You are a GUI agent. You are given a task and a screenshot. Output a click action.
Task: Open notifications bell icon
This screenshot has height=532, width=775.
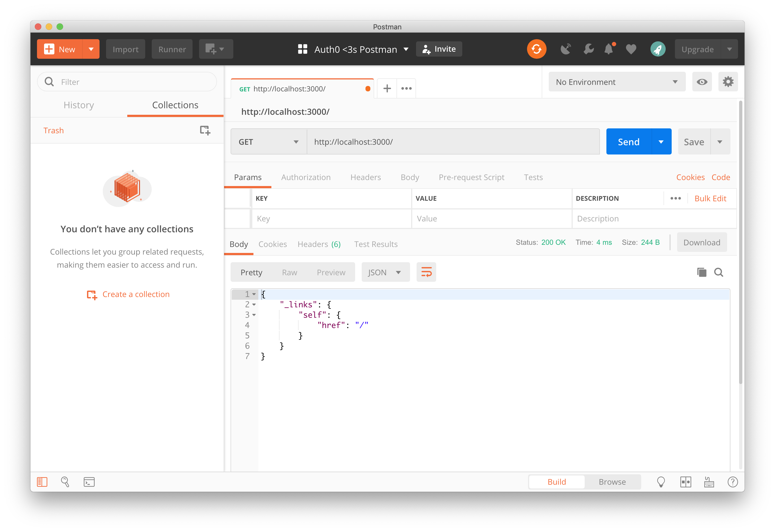[x=609, y=49]
